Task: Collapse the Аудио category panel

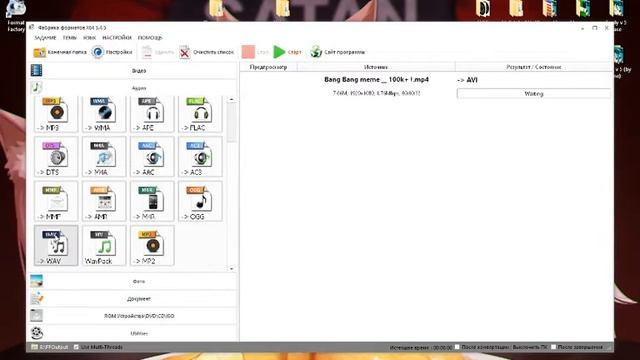Action: (x=133, y=88)
